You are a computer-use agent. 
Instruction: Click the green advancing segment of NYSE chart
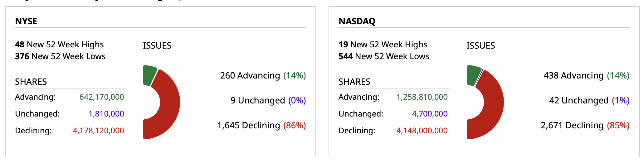pos(149,75)
